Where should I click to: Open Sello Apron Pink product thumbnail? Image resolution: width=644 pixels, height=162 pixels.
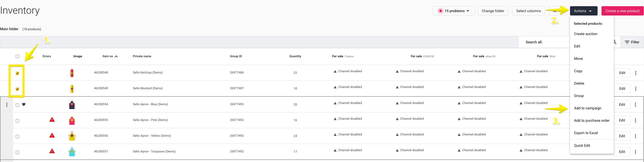coord(72,120)
